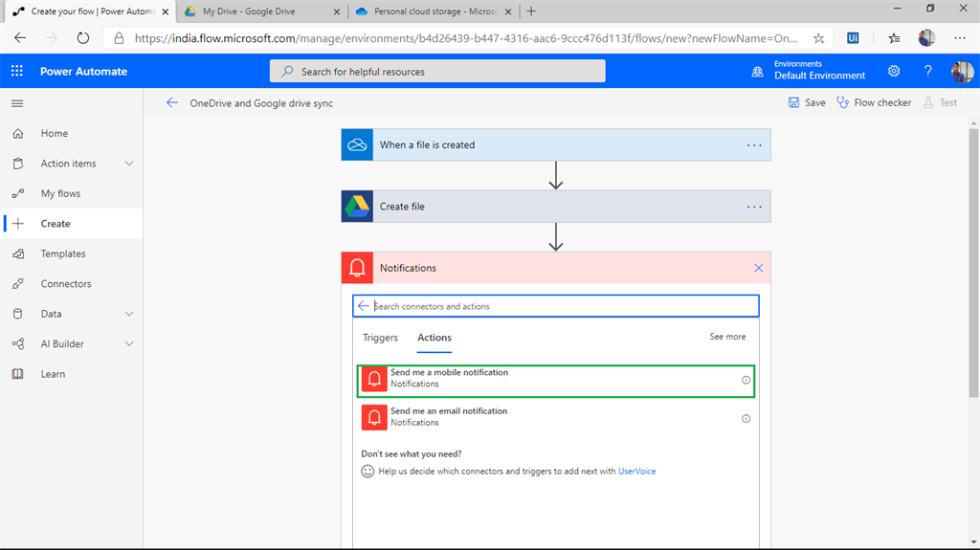Click the Test button
This screenshot has width=980, height=550.
pos(940,102)
